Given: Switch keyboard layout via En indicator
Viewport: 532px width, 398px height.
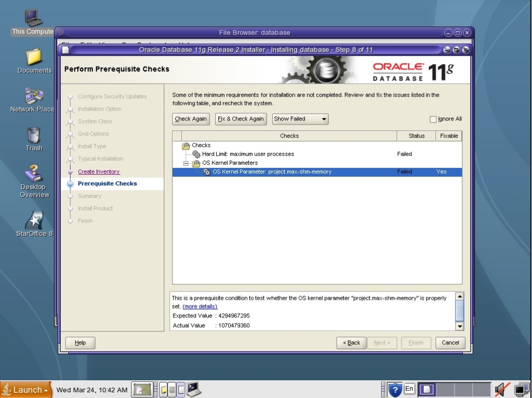Looking at the screenshot, I should pyautogui.click(x=409, y=389).
